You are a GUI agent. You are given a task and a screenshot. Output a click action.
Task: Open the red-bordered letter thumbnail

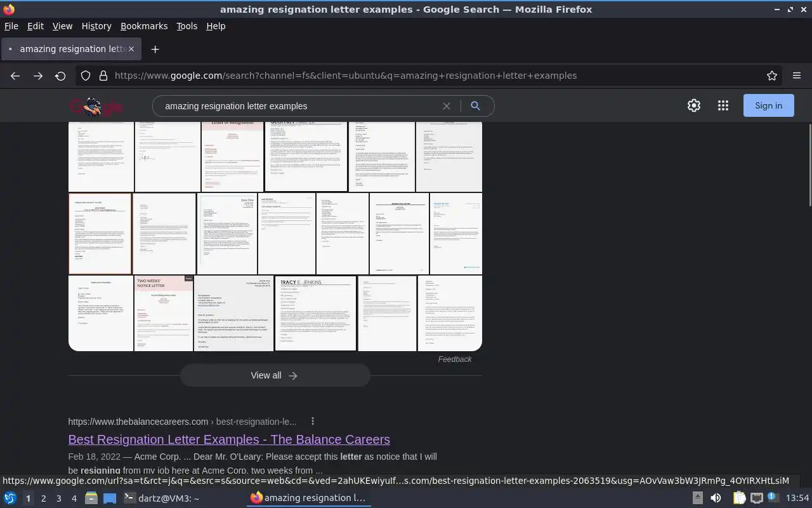click(100, 234)
